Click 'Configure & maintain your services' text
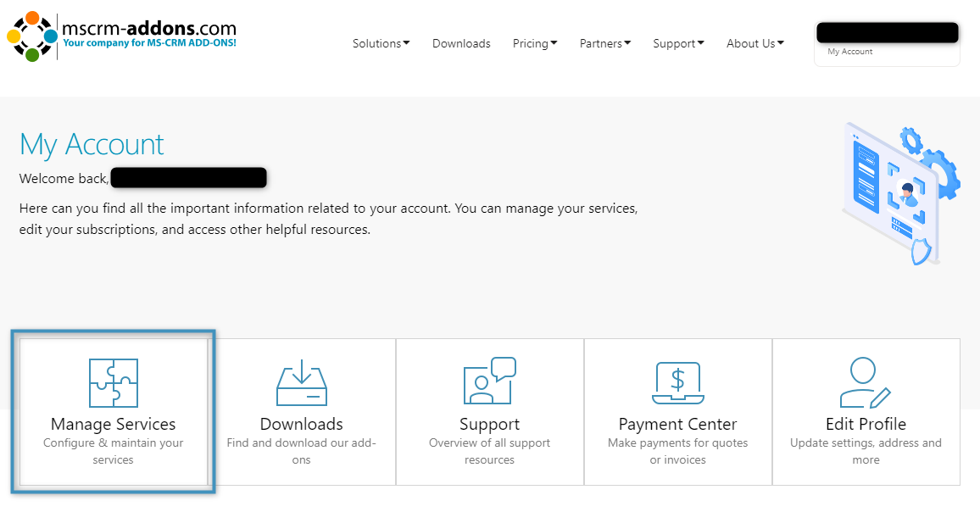The image size is (980, 512). click(x=113, y=451)
